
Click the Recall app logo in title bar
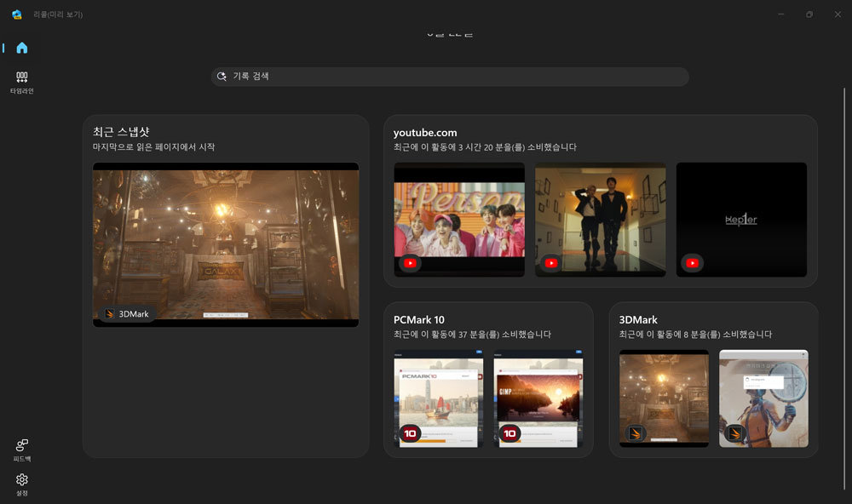pyautogui.click(x=17, y=14)
